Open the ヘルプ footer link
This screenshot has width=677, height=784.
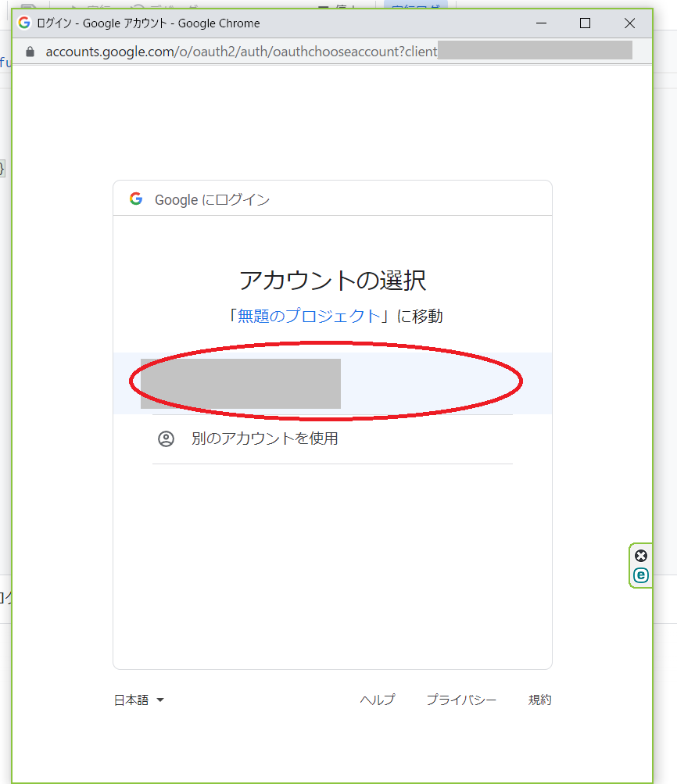click(377, 700)
